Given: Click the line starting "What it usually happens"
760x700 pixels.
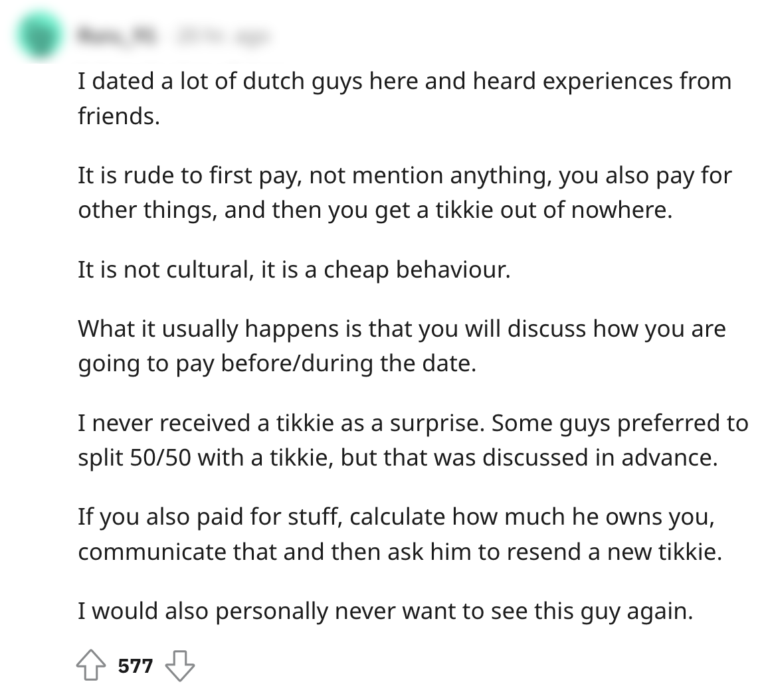Looking at the screenshot, I should point(401,329).
